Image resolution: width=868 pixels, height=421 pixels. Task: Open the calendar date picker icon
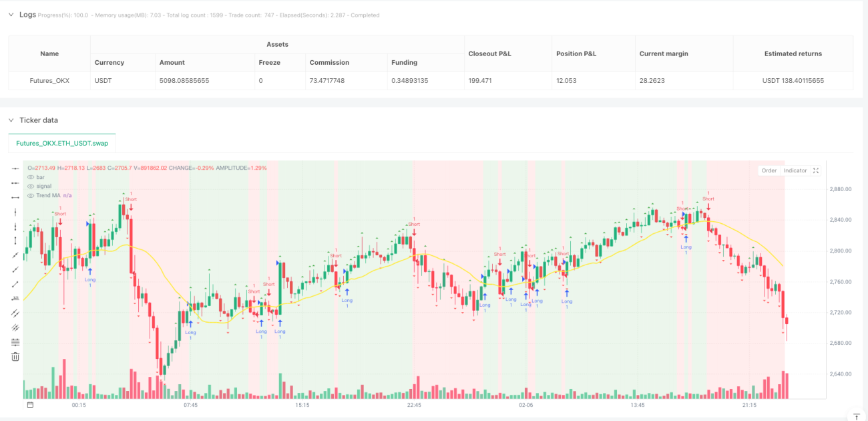click(30, 405)
